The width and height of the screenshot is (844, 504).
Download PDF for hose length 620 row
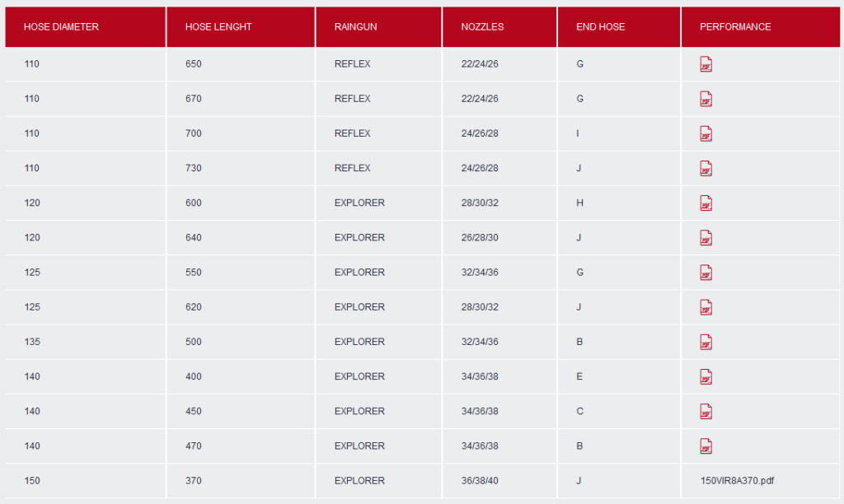click(x=706, y=307)
